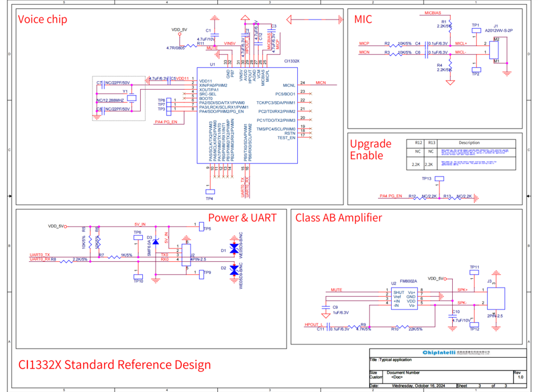Select the "MIC" section heading
This screenshot has width=538, height=392.
pyautogui.click(x=363, y=19)
